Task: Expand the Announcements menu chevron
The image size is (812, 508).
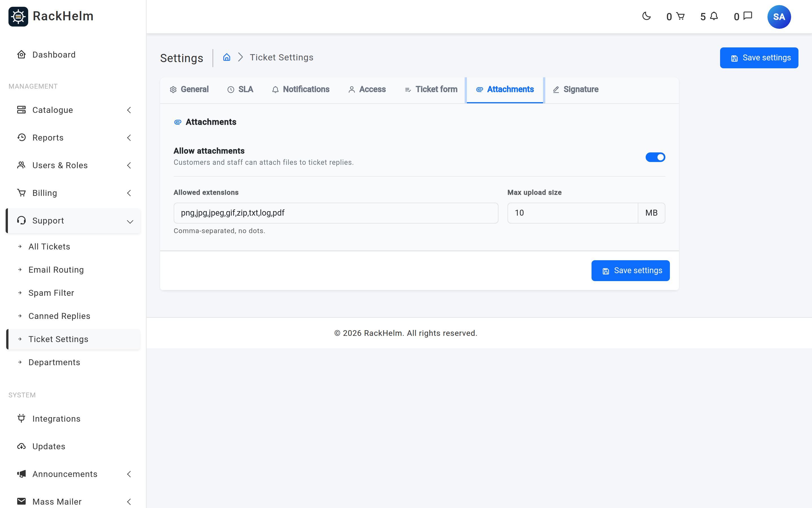Action: [x=129, y=474]
